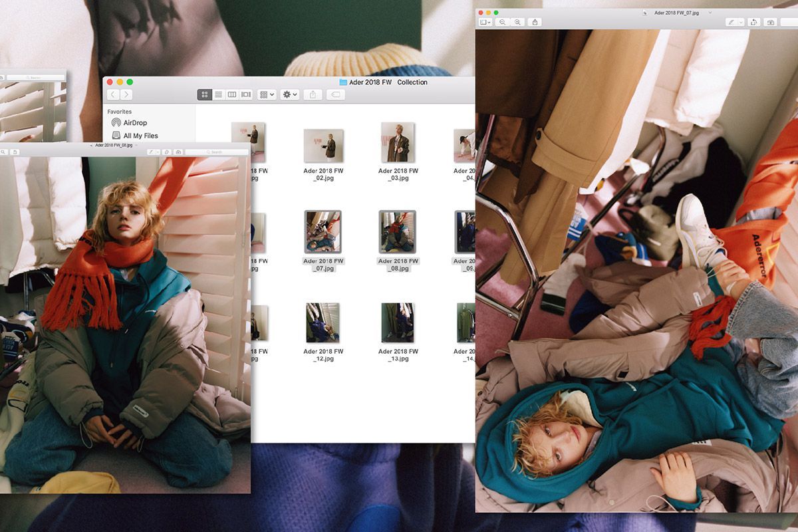The width and height of the screenshot is (798, 532).
Task: Click the search field in FW_08 Preview
Action: [x=216, y=152]
